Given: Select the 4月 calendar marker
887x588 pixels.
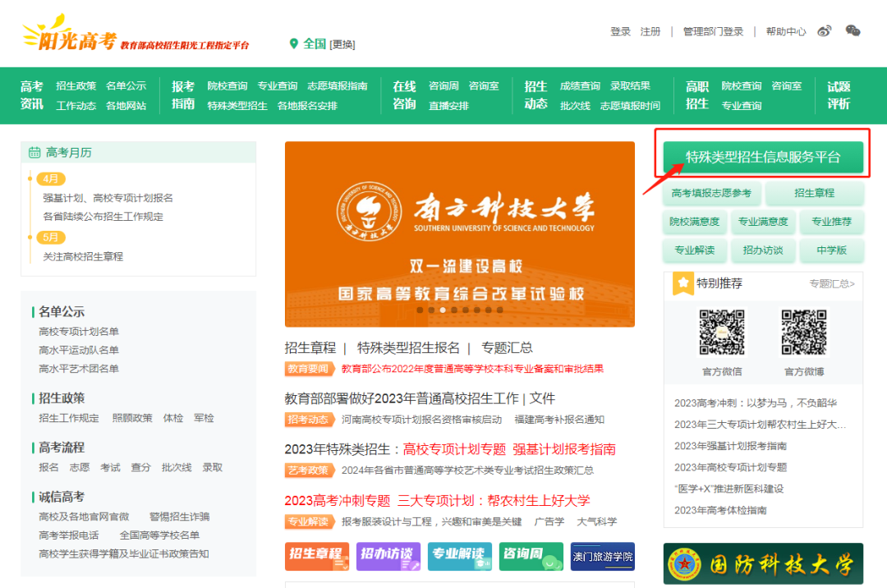Looking at the screenshot, I should click(51, 179).
